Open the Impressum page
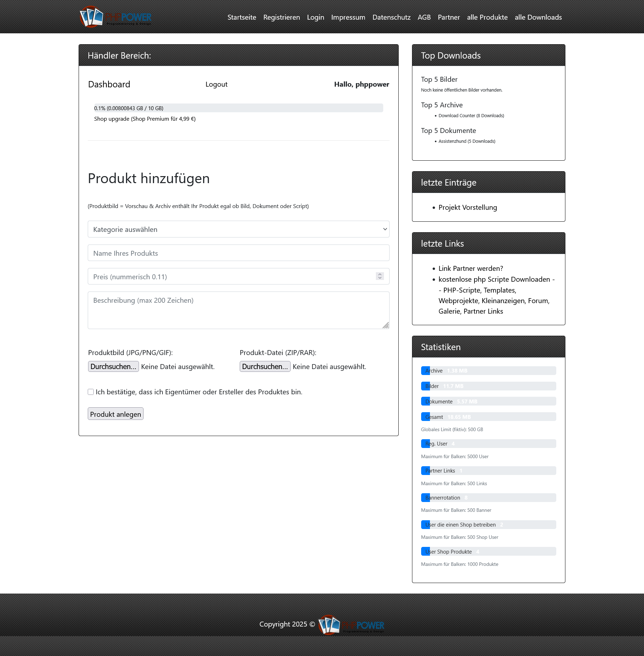 pos(348,17)
